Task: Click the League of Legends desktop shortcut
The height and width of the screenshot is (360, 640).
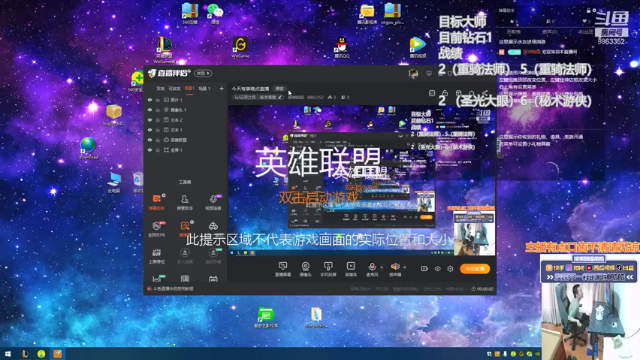Action: [164, 50]
